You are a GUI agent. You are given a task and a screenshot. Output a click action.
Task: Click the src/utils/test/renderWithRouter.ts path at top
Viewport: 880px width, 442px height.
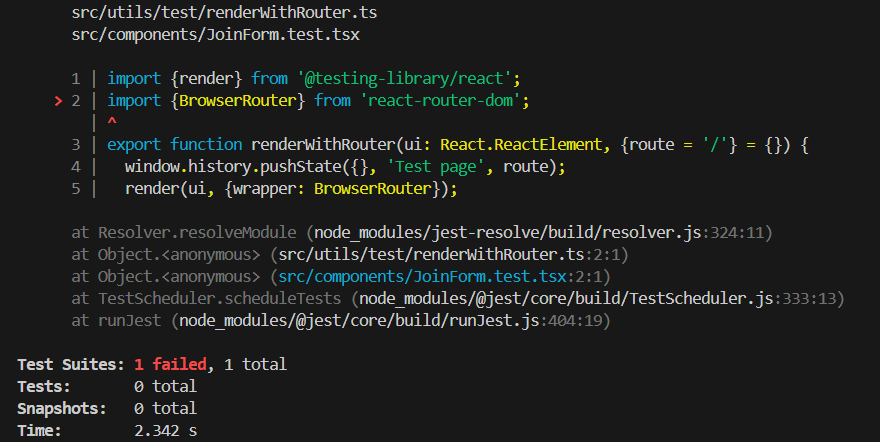224,12
